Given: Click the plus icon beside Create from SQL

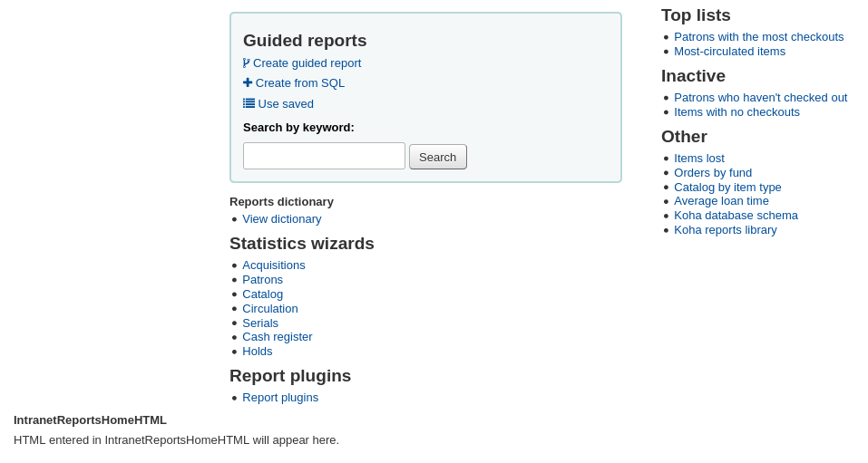Looking at the screenshot, I should [248, 83].
